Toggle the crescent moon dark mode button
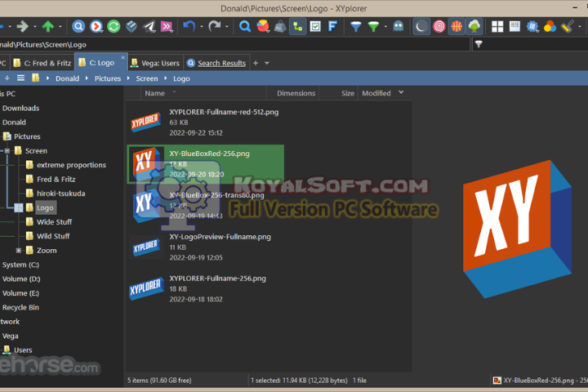The height and width of the screenshot is (392, 588). 421,26
